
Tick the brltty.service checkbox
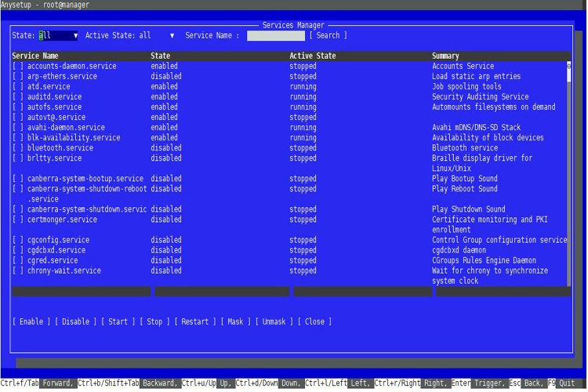[x=17, y=158]
